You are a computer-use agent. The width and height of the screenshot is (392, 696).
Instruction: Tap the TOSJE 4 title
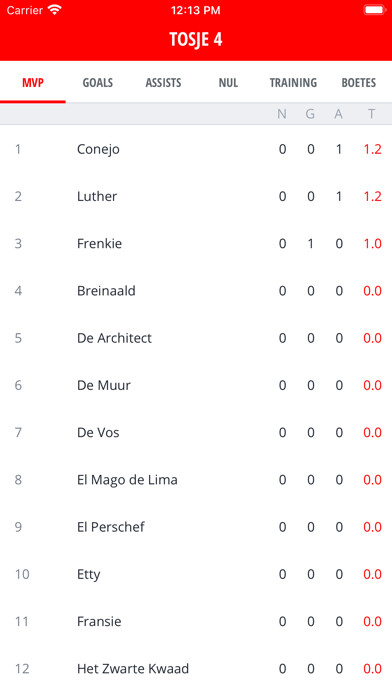[x=196, y=40]
